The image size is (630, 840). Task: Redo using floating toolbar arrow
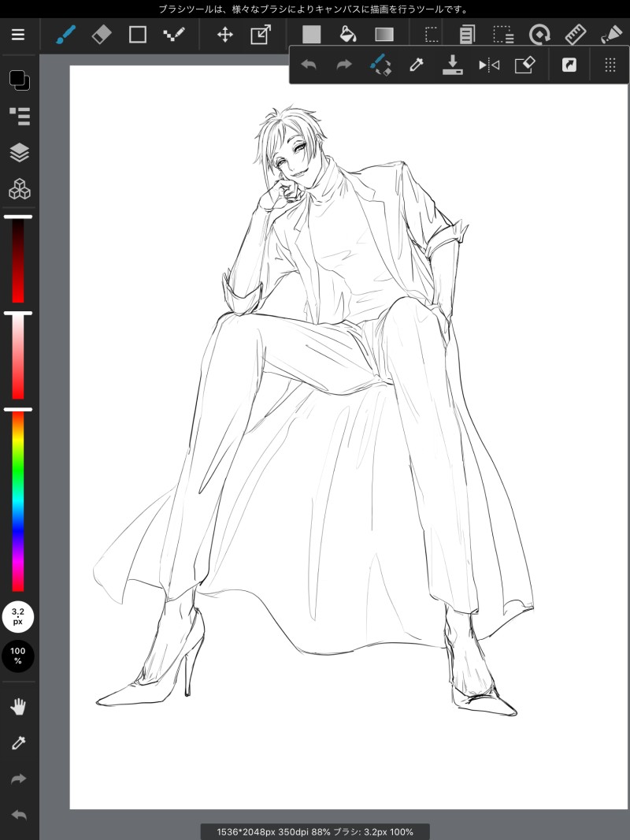[x=344, y=65]
